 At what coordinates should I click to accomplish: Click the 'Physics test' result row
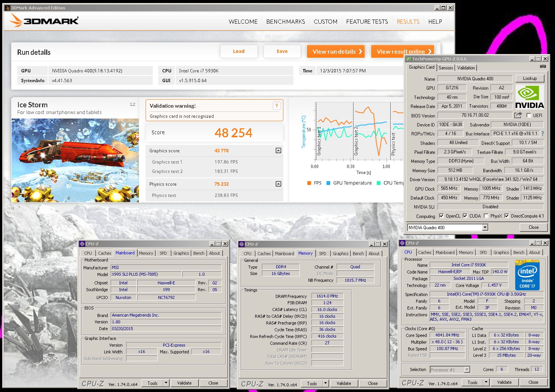click(x=214, y=195)
